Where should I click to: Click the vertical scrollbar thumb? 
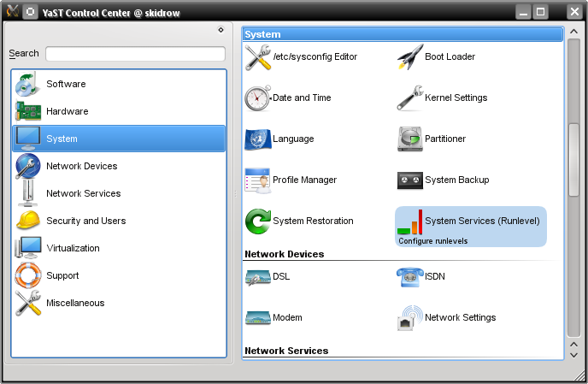click(573, 160)
